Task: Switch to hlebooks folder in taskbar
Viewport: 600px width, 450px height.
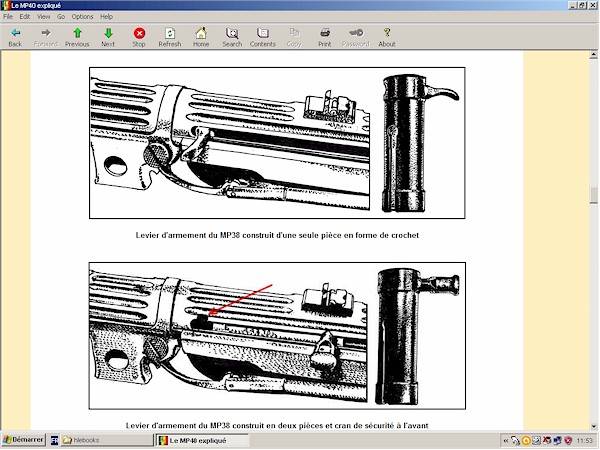Action: (107, 440)
